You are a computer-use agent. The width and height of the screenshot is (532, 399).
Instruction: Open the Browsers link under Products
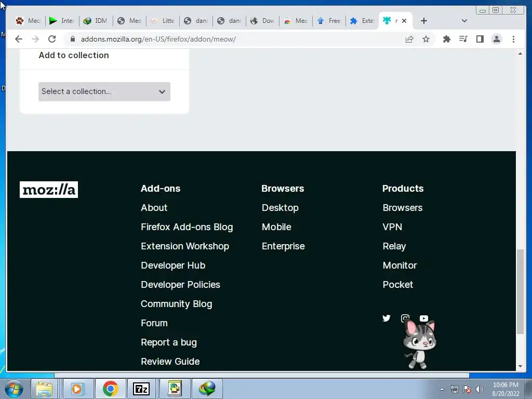click(x=403, y=208)
